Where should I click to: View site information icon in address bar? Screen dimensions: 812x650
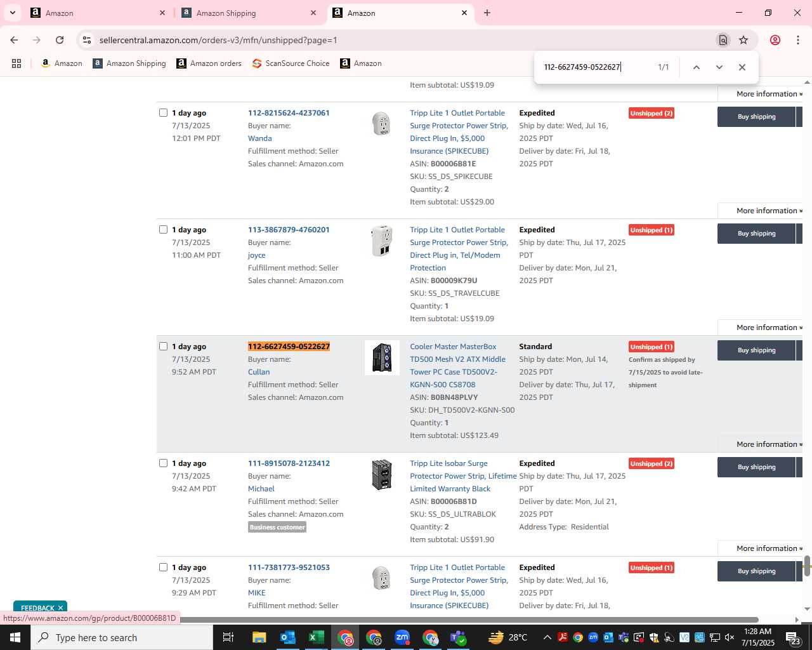pyautogui.click(x=87, y=40)
